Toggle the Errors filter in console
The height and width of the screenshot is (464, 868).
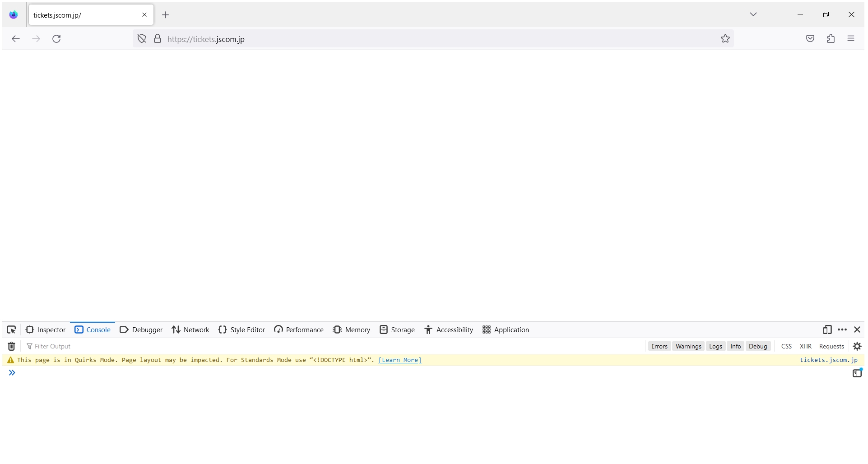(659, 346)
